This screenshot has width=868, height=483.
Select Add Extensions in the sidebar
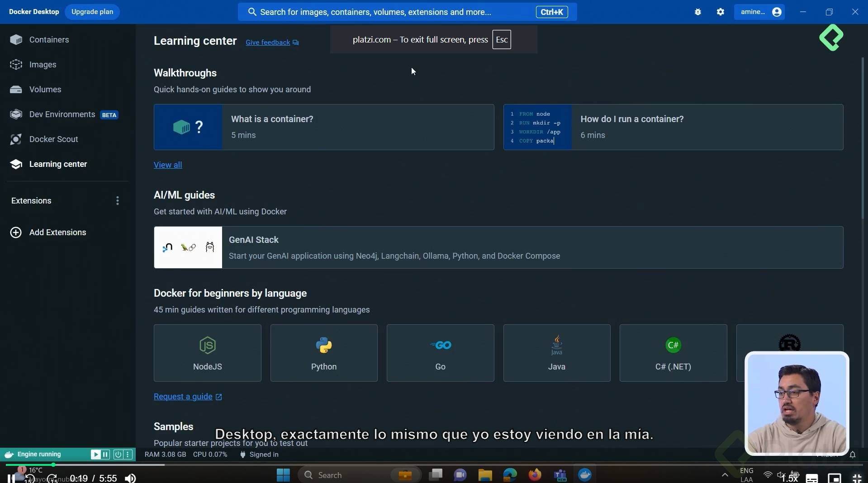click(x=68, y=232)
